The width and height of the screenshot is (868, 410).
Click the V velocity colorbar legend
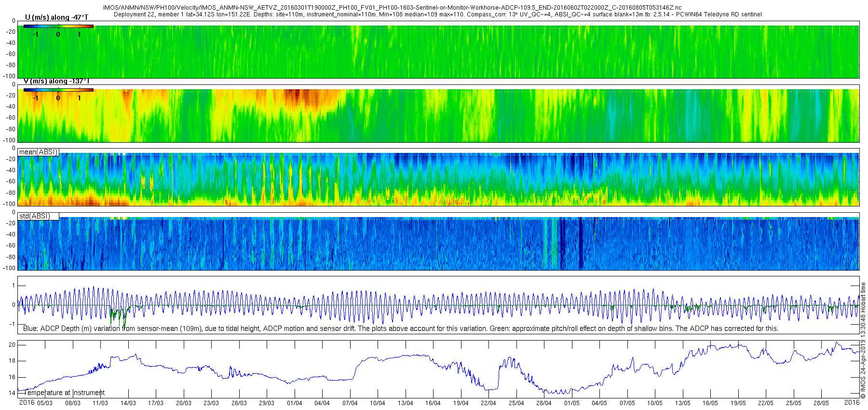58,90
